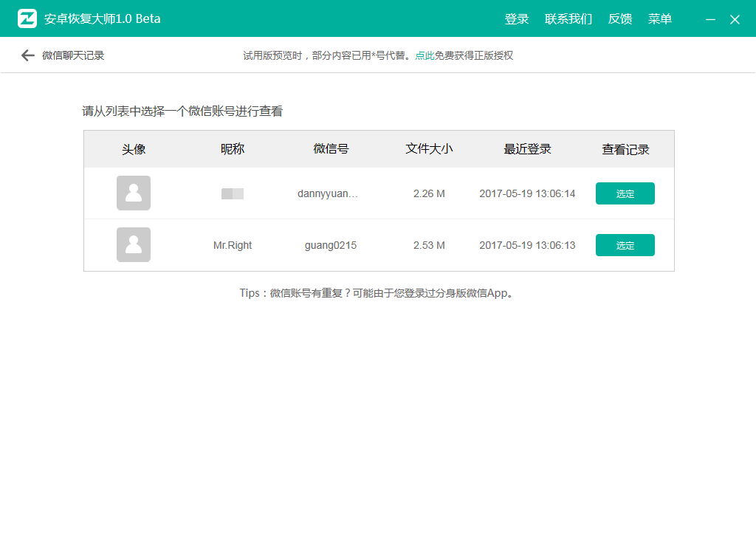Screen dimensions: 756x533
Task: Open the 登录 login menu item
Action: [x=517, y=18]
